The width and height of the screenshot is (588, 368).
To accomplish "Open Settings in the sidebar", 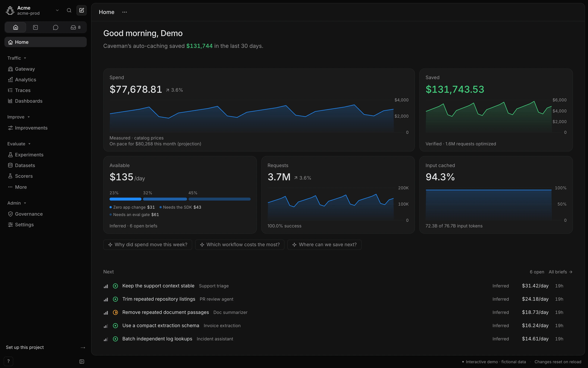I will coord(45,225).
